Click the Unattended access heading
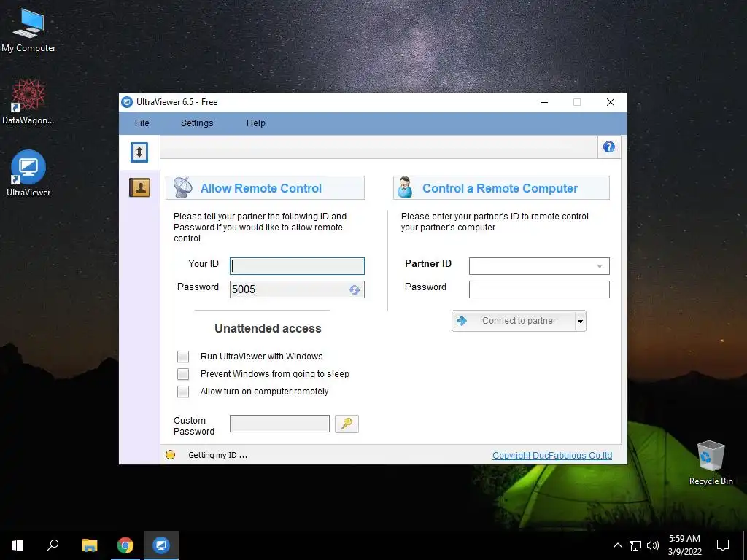Screen dimensions: 747x560 pos(268,328)
